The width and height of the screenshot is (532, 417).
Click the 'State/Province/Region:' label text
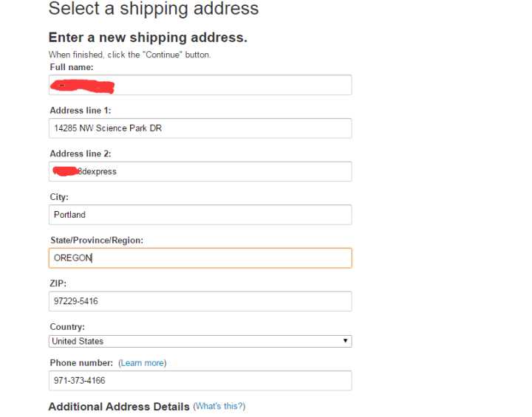click(x=96, y=240)
